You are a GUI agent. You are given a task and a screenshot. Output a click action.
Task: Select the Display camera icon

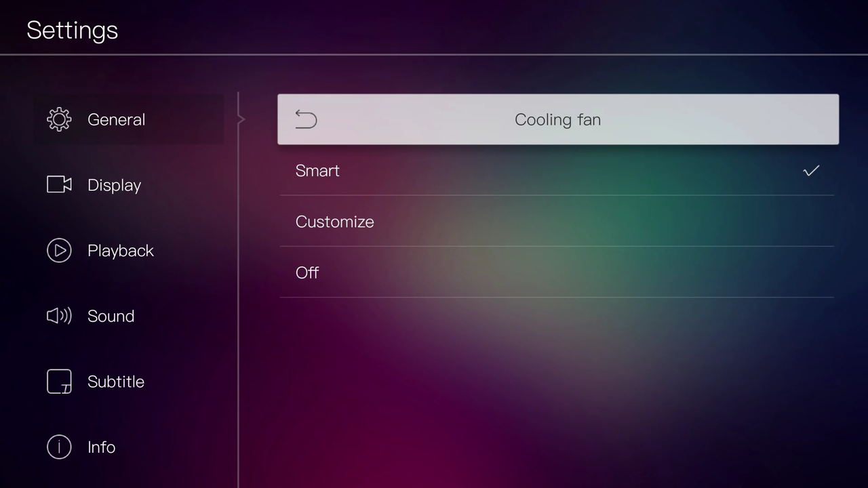(59, 184)
